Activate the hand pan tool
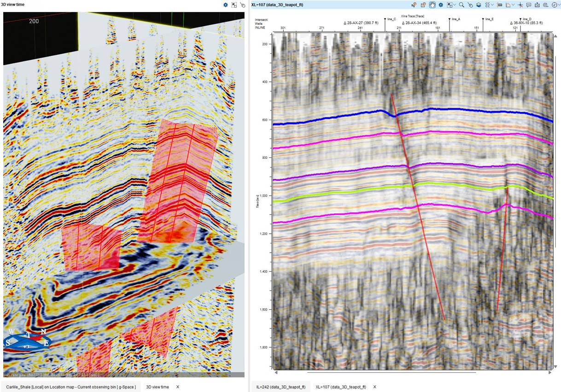 432,5
